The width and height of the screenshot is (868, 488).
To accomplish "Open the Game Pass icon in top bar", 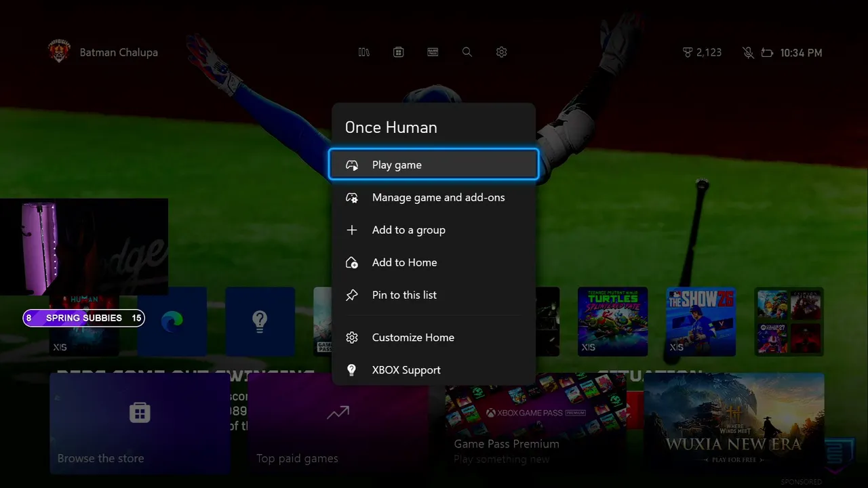I will 433,52.
